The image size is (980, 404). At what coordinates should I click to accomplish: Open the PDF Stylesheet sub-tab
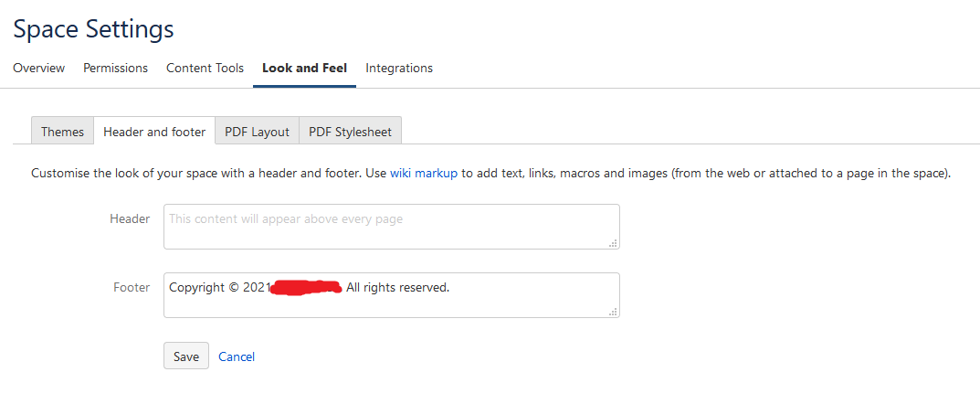pyautogui.click(x=350, y=131)
